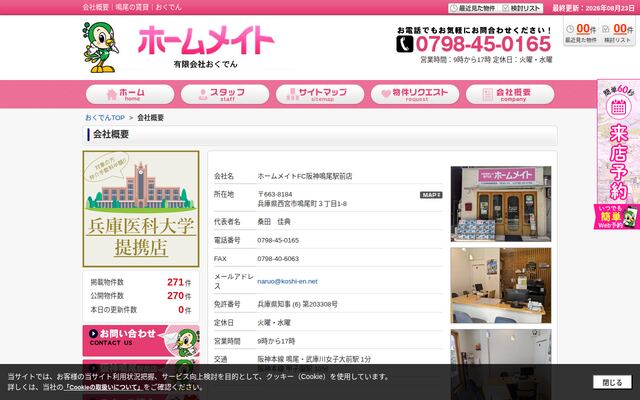
Task: Click the いつでも簡単Web予約 badge
Action: point(617,217)
